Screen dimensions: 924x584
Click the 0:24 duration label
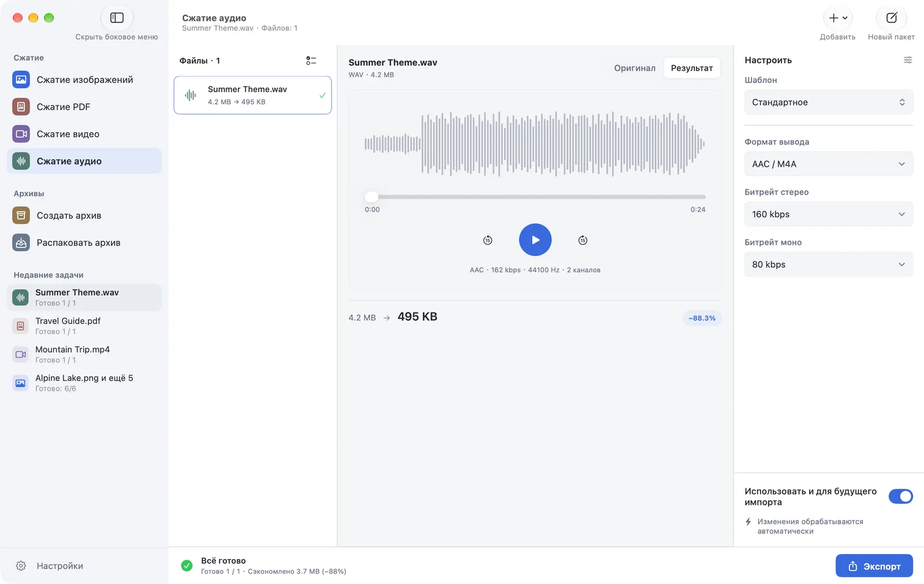[x=698, y=209]
